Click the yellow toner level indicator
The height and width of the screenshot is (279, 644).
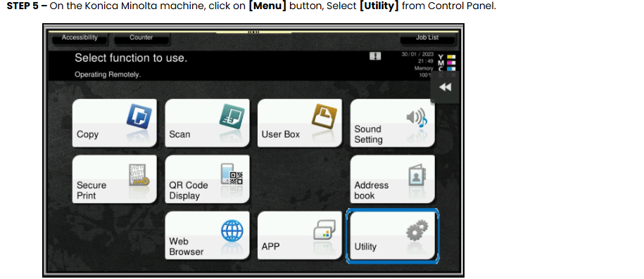(x=451, y=57)
